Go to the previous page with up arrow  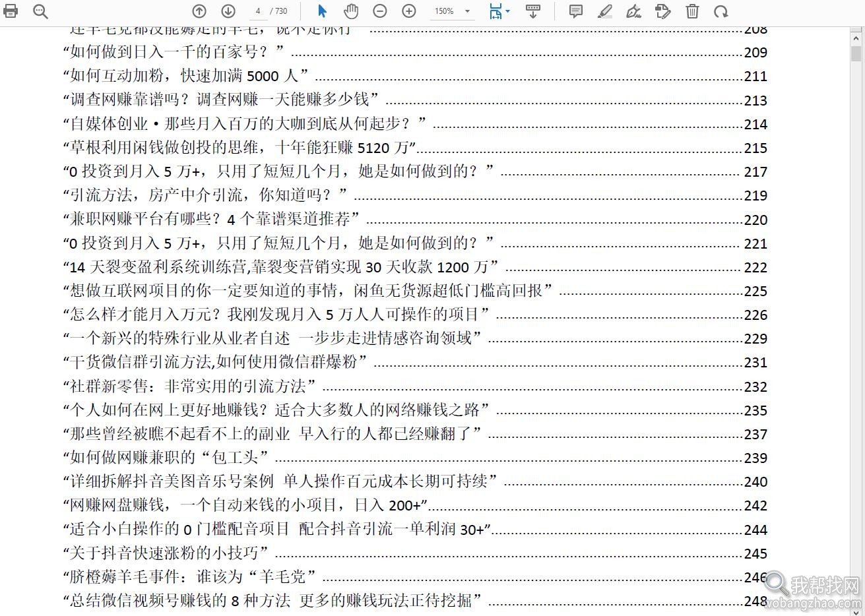[x=199, y=11]
